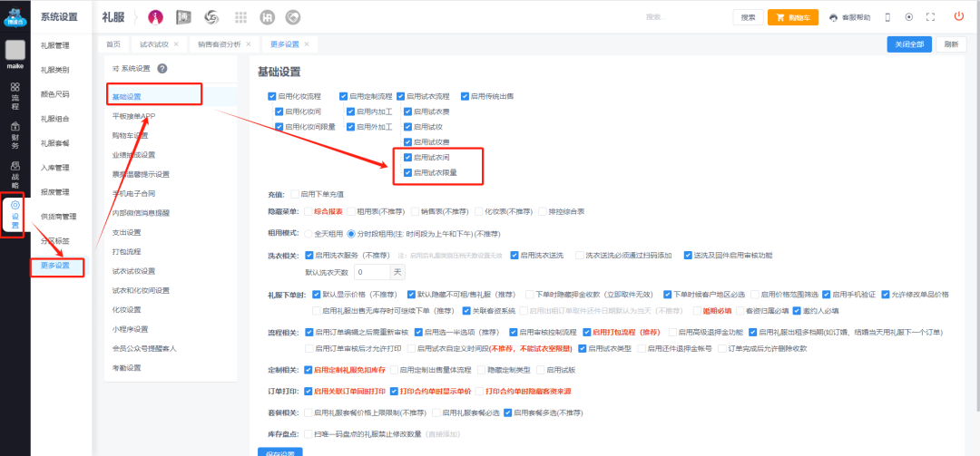The image size is (980, 456).
Task: Open the grid apps icon in header
Action: [240, 17]
